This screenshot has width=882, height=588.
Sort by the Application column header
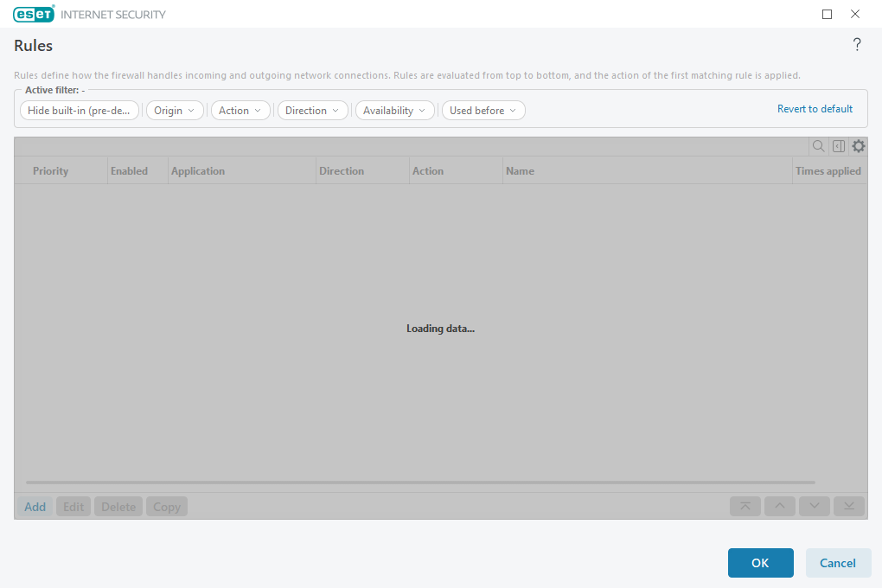[242, 170]
